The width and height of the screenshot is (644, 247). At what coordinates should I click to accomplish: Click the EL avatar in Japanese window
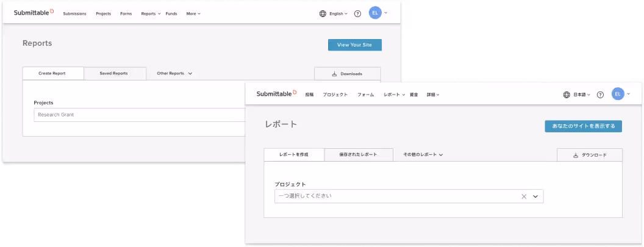click(618, 94)
